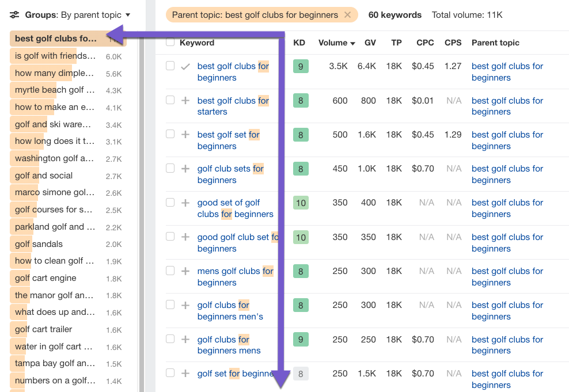Sort by the GV column header
The width and height of the screenshot is (569, 392).
370,43
